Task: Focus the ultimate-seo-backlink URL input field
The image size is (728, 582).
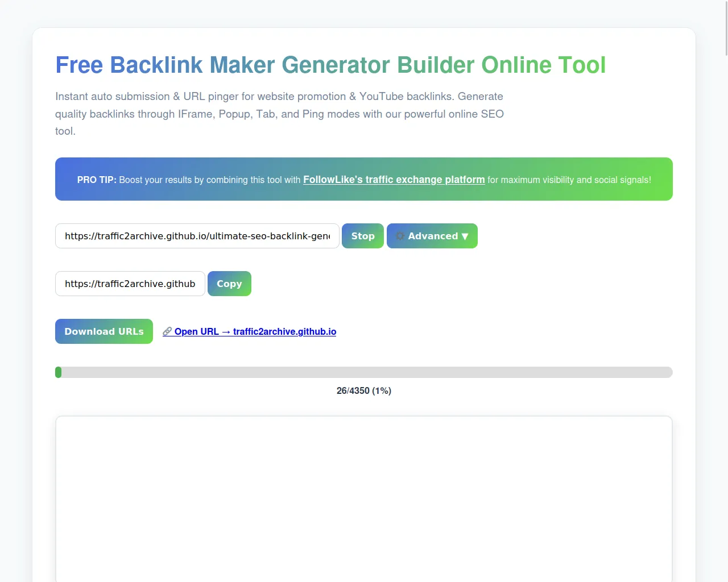Action: tap(197, 236)
